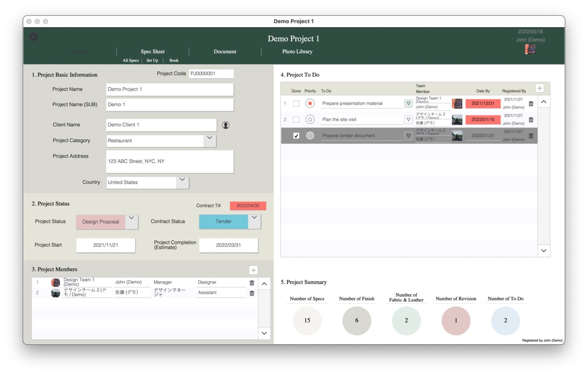Open client contact via person icon

pyautogui.click(x=226, y=125)
